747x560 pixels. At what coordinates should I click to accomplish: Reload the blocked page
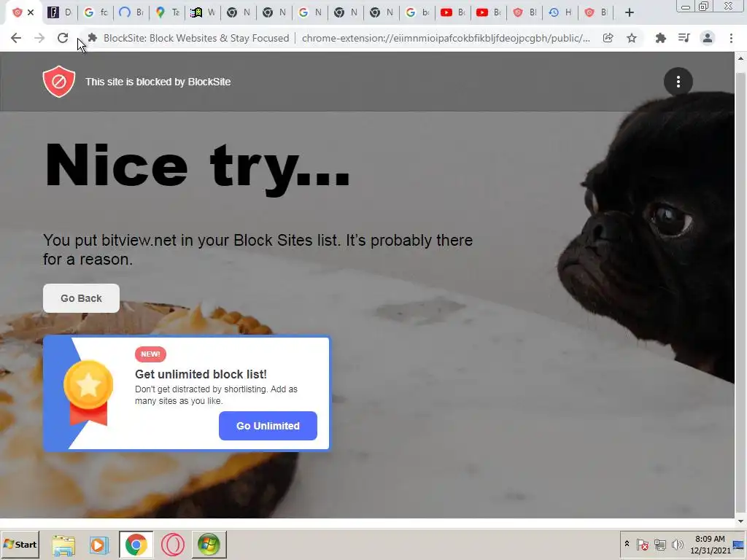pos(63,38)
